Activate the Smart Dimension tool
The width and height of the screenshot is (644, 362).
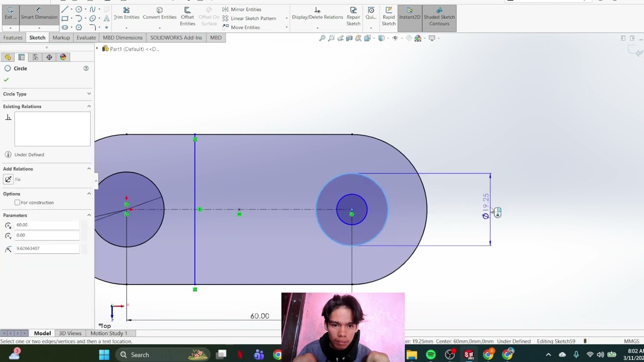tap(39, 13)
